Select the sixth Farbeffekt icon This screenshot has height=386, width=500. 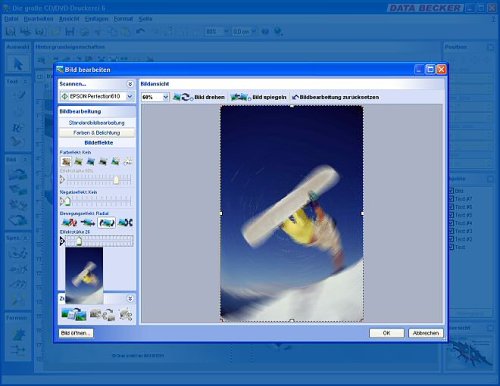point(128,162)
